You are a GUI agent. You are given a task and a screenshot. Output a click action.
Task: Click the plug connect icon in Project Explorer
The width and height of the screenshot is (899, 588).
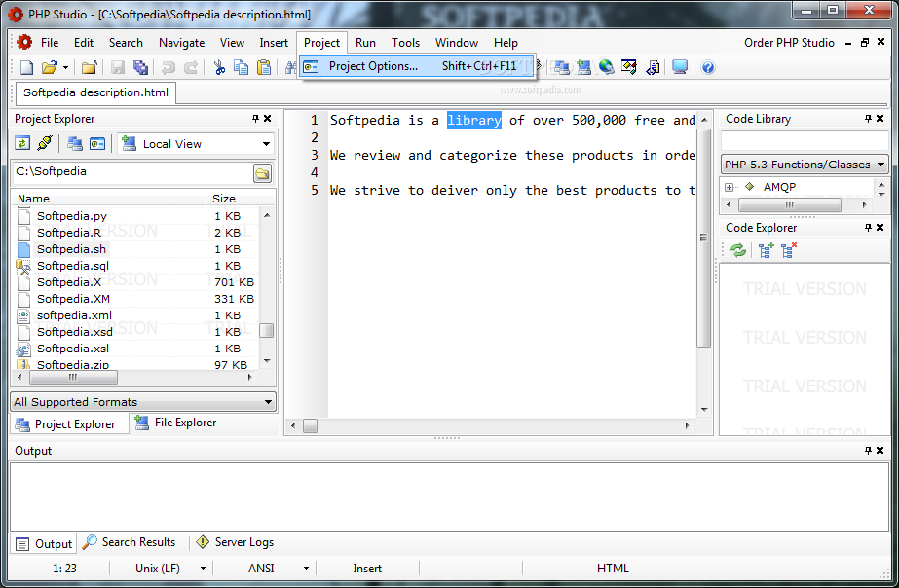45,143
